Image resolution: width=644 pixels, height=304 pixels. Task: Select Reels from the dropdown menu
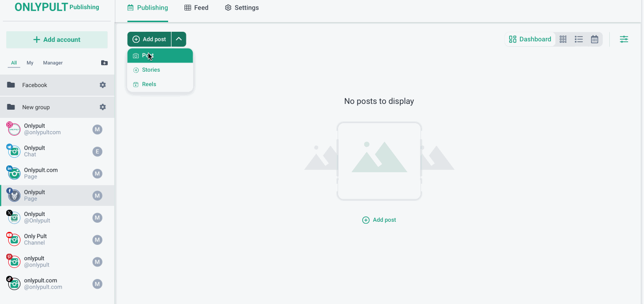(149, 84)
